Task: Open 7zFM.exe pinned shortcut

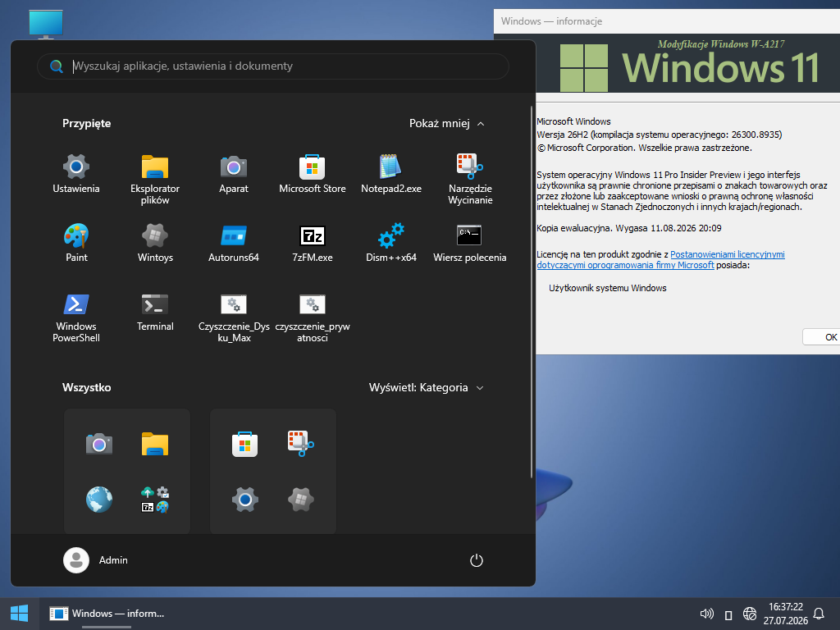Action: click(x=313, y=243)
